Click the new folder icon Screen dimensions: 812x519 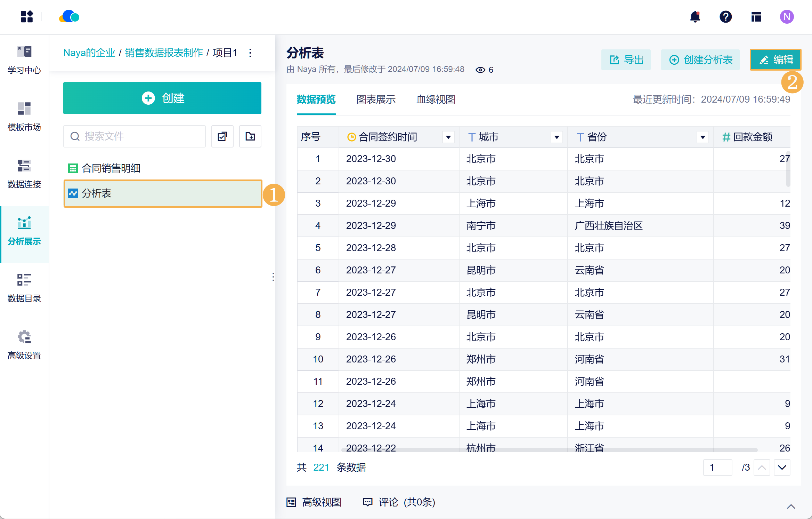(x=250, y=136)
